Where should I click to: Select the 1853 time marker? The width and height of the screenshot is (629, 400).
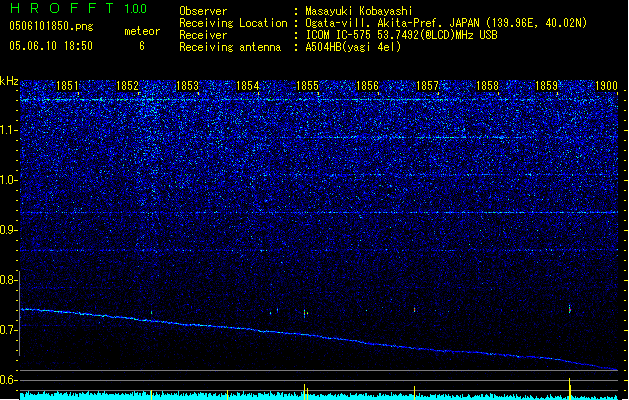click(x=187, y=87)
